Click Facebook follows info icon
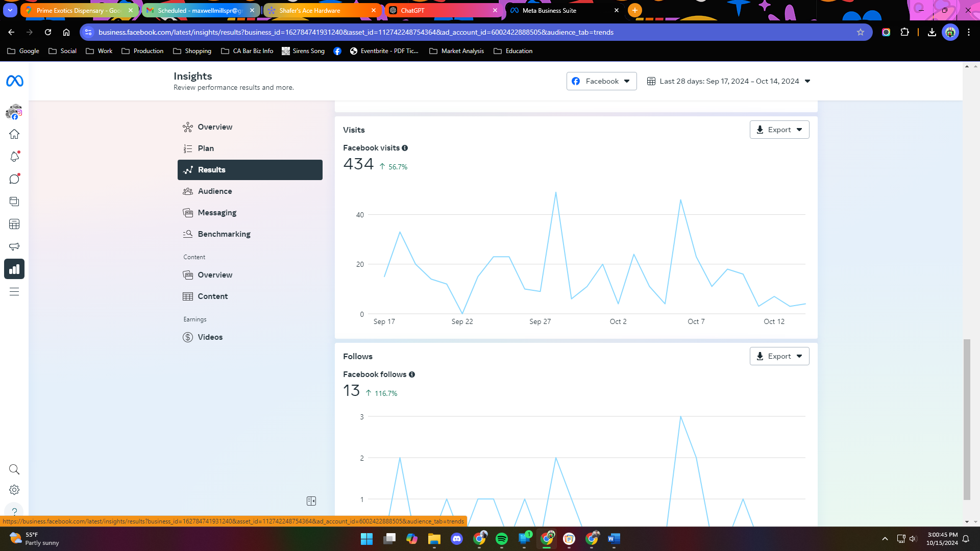 412,374
